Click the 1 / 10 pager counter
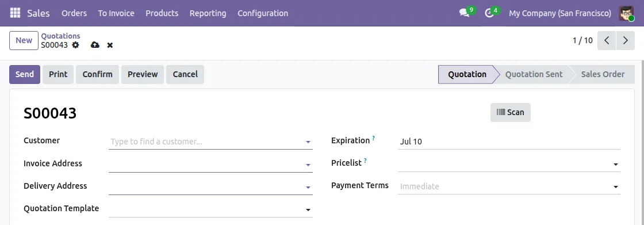Image resolution: width=644 pixels, height=225 pixels. point(582,40)
